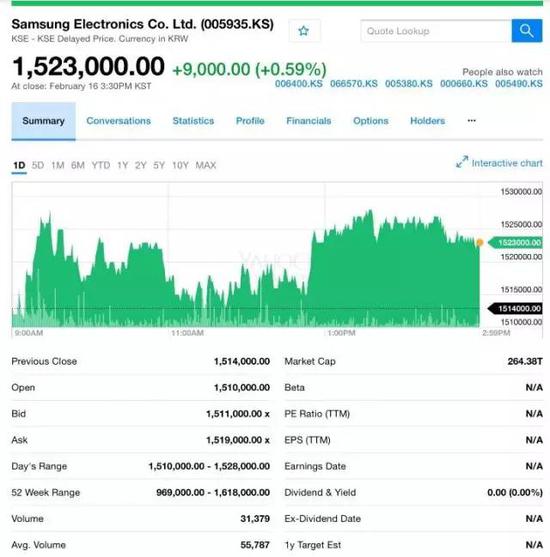Click the Volume value 31,379

pos(255,519)
